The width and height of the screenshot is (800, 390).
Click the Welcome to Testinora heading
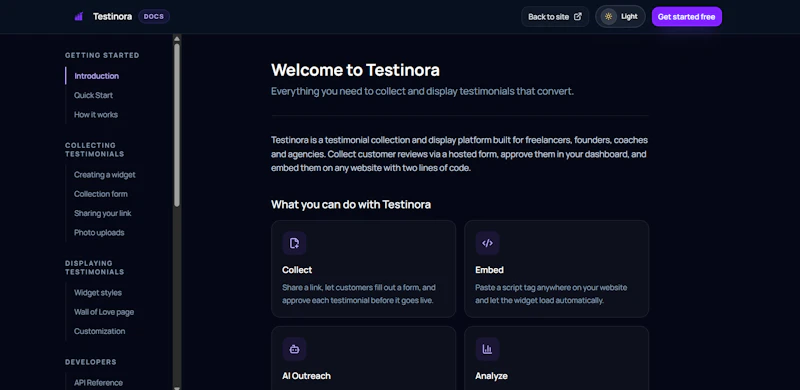[355, 70]
